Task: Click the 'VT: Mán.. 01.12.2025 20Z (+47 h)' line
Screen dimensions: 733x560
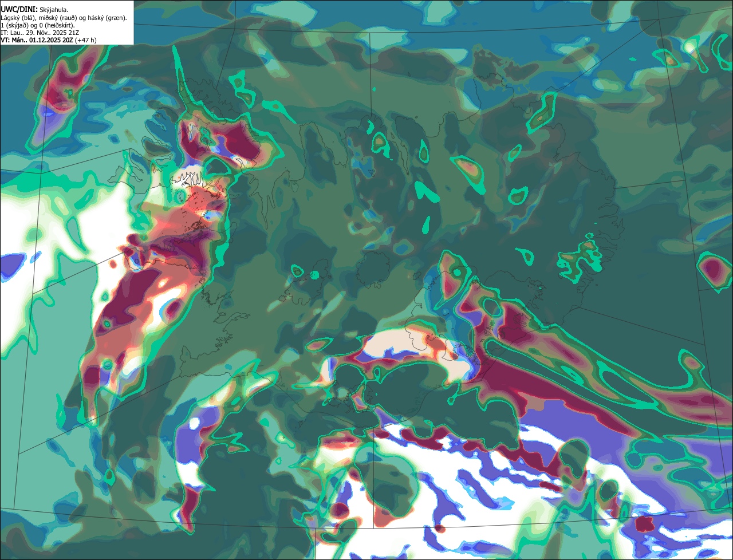Action: (x=49, y=40)
